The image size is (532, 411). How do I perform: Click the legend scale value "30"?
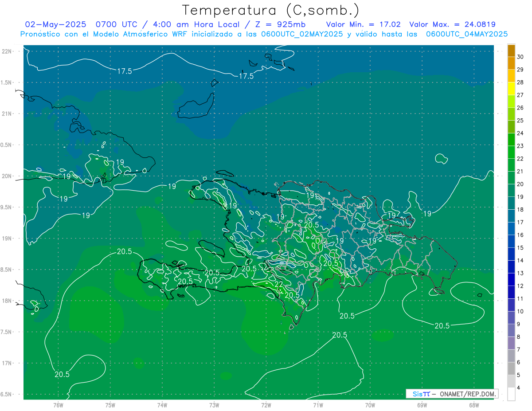pos(520,57)
